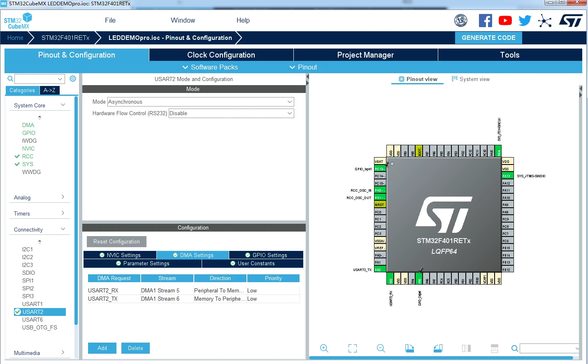
Task: Toggle the USART2 enabled checkmark
Action: point(18,312)
